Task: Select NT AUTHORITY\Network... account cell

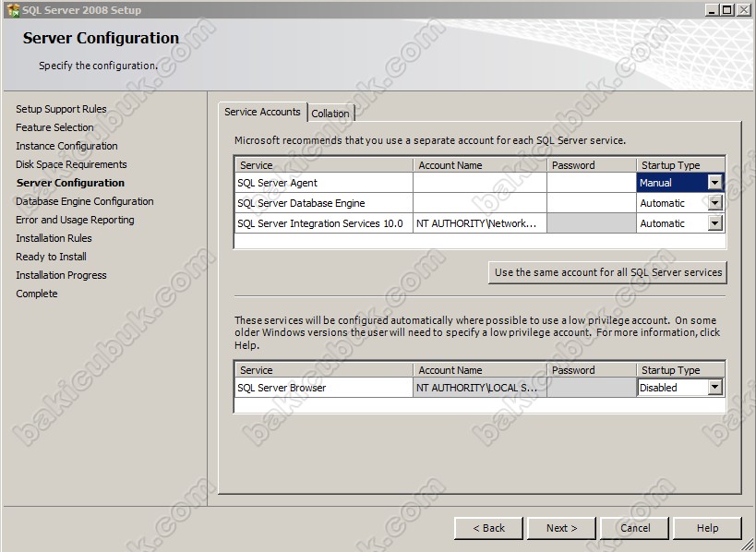Action: tap(480, 223)
